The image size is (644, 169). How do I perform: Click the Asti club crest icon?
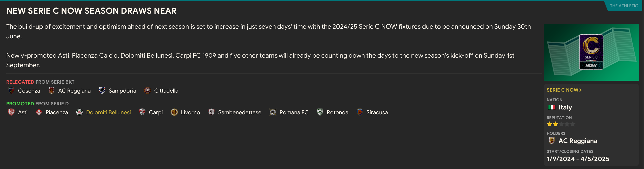point(11,112)
